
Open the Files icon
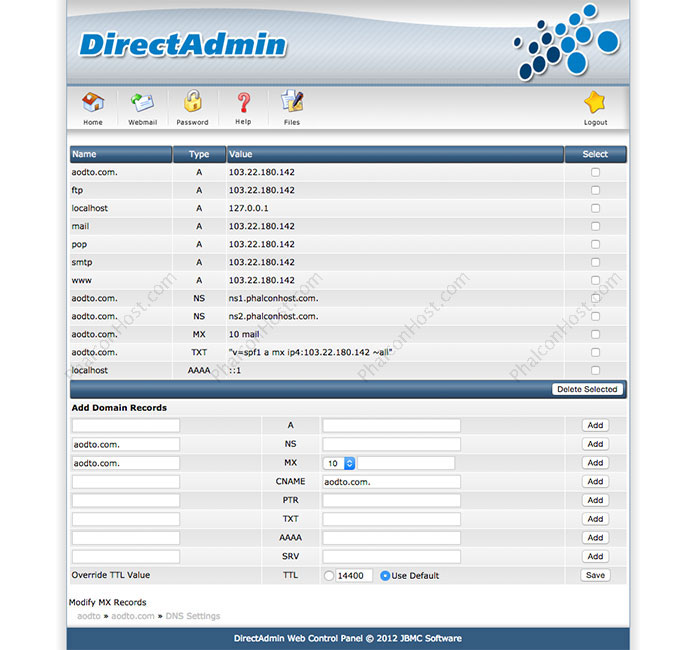coord(292,101)
